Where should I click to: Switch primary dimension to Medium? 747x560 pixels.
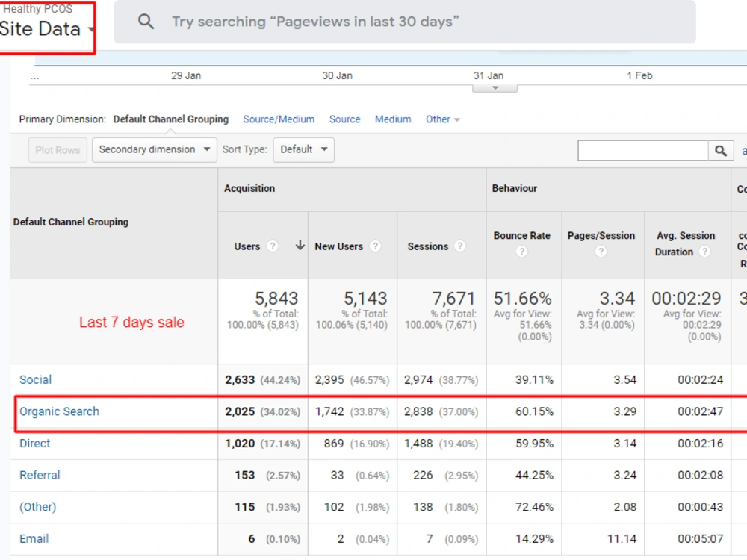point(393,119)
